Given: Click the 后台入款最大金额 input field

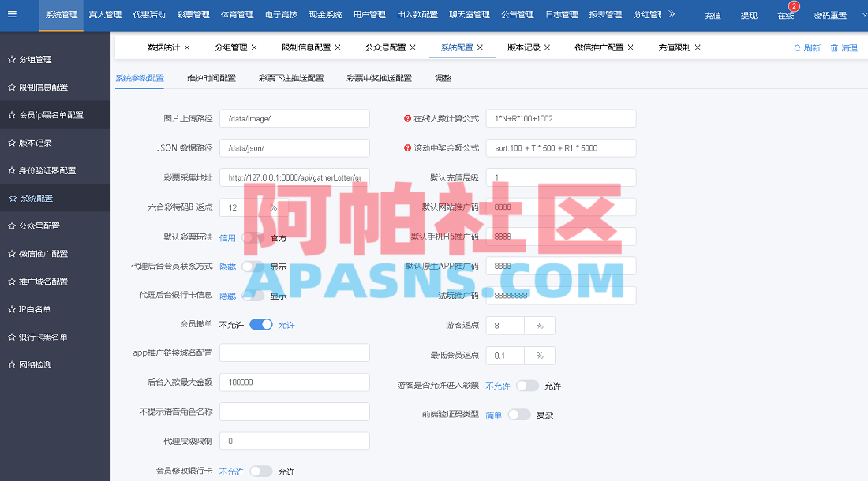Looking at the screenshot, I should coord(294,382).
